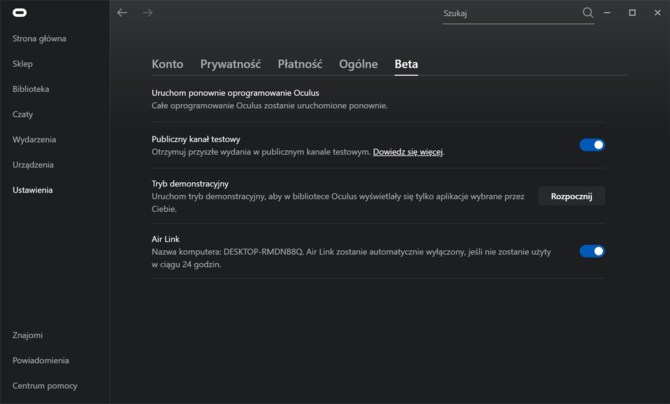Click the DESKTOP-RMDNB8Q computer name text

pos(263,252)
